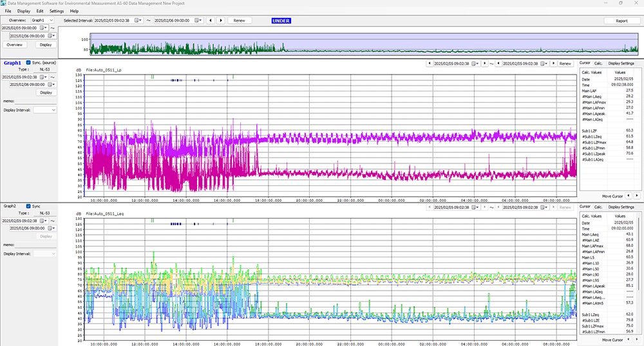The width and height of the screenshot is (644, 346).
Task: Click 'File:Auto_0511_Lp' label above Graph1 chart
Action: pos(104,70)
